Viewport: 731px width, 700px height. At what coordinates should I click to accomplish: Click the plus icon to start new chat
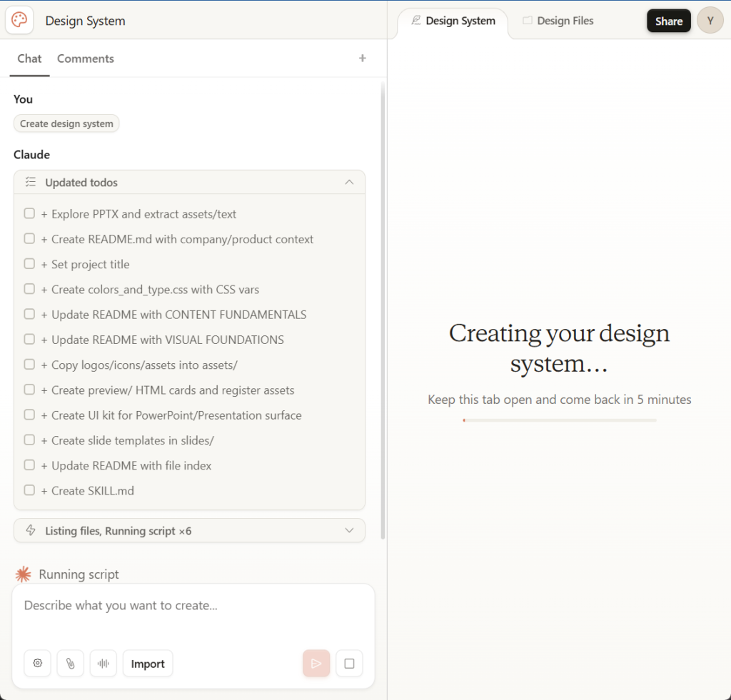pos(363,59)
